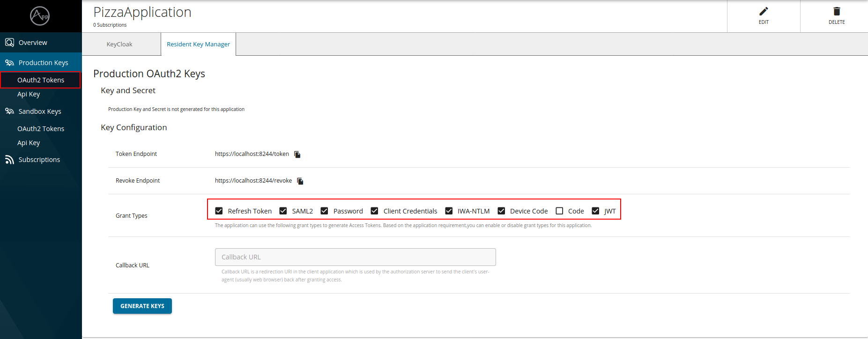Select Production Keys in the sidebar
The width and height of the screenshot is (868, 339).
(43, 63)
